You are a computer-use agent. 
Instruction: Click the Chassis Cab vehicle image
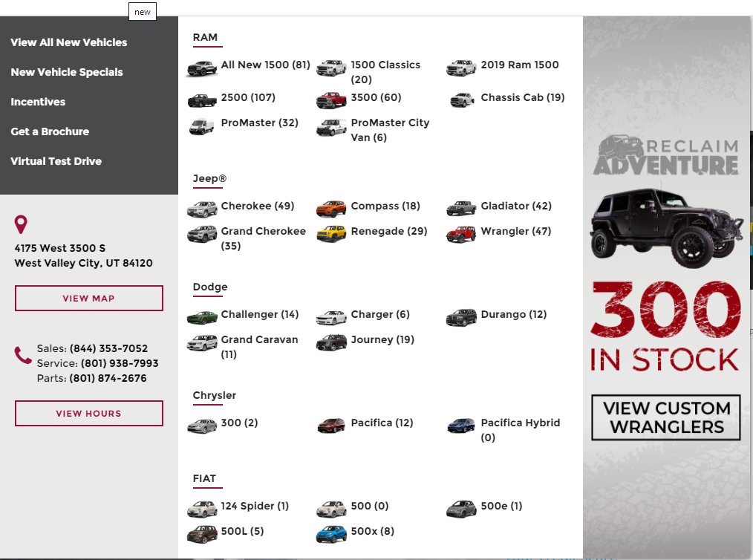pyautogui.click(x=461, y=100)
